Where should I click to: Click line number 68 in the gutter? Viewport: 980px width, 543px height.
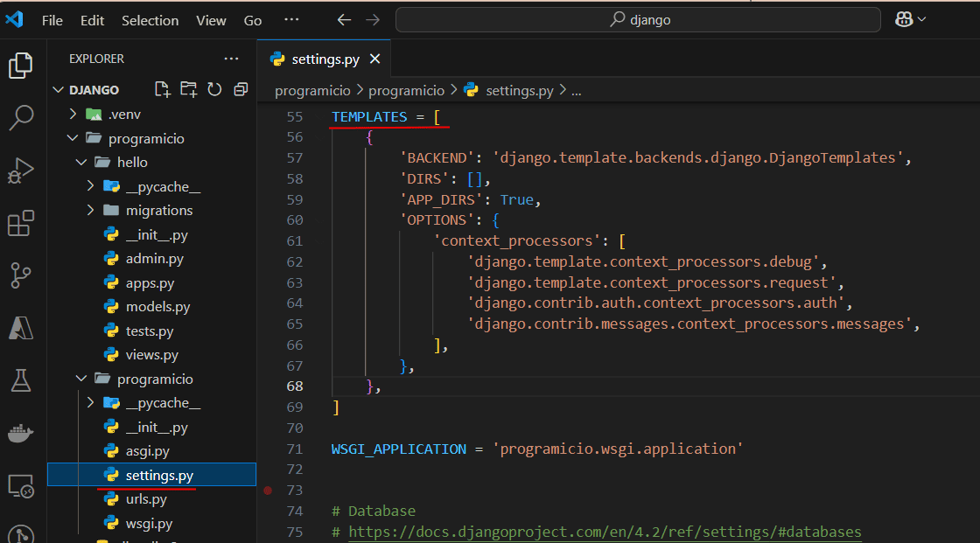294,386
